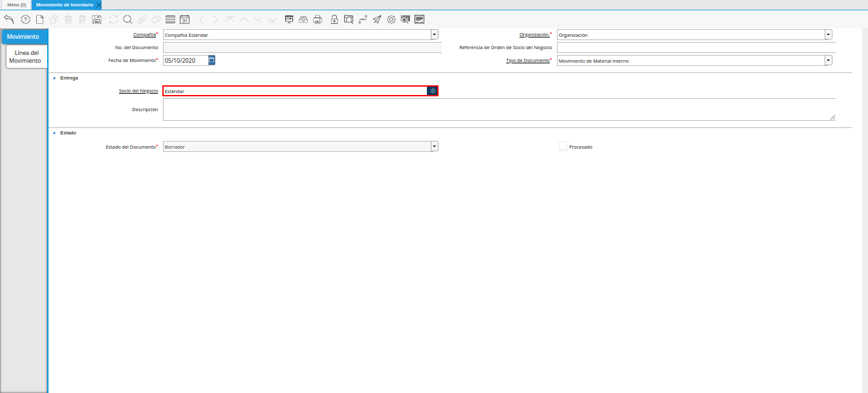Click the paper plane request icon
The height and width of the screenshot is (393, 868).
(377, 19)
